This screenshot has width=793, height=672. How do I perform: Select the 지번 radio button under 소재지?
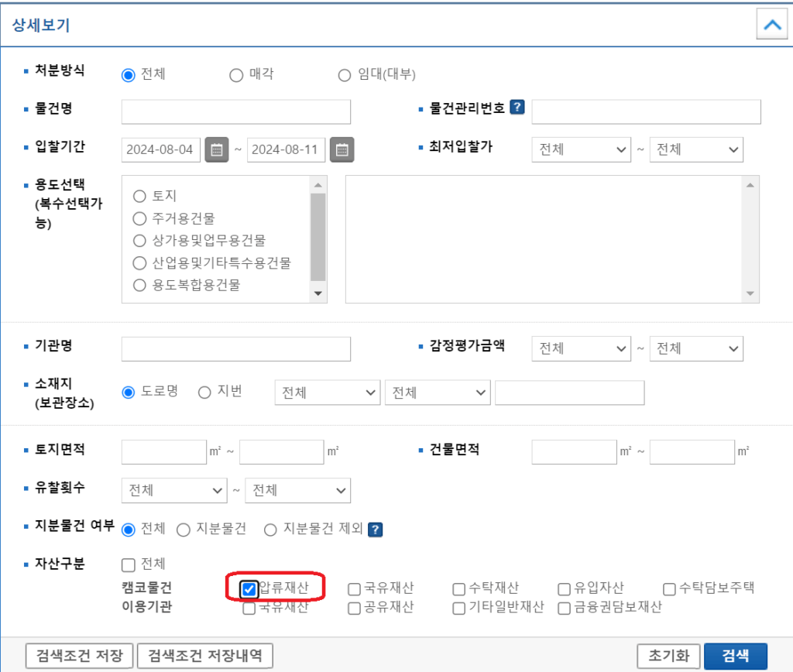click(x=205, y=392)
